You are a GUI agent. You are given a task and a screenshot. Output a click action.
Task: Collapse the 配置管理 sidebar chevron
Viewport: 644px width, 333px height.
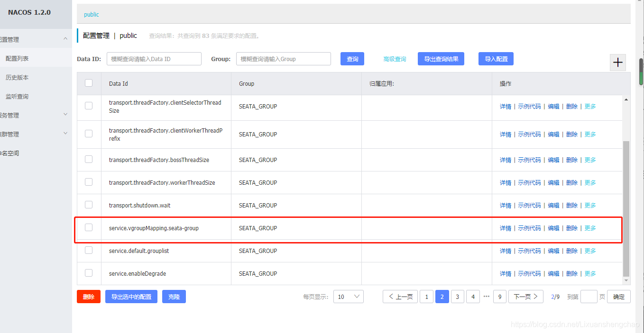click(65, 39)
